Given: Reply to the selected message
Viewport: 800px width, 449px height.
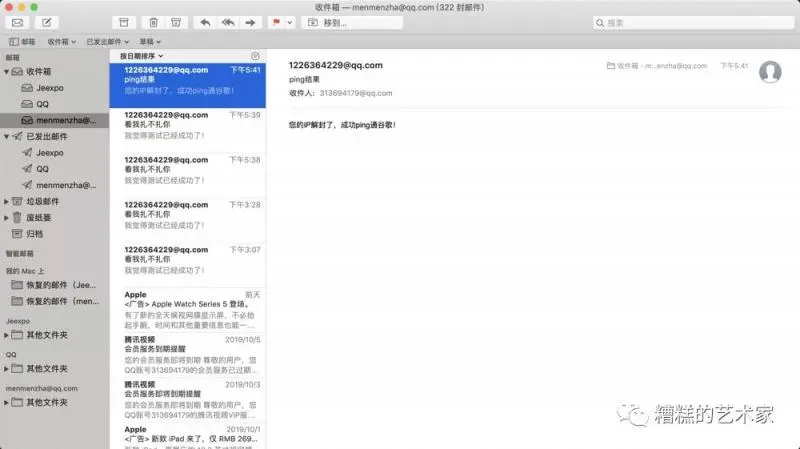Looking at the screenshot, I should [205, 22].
